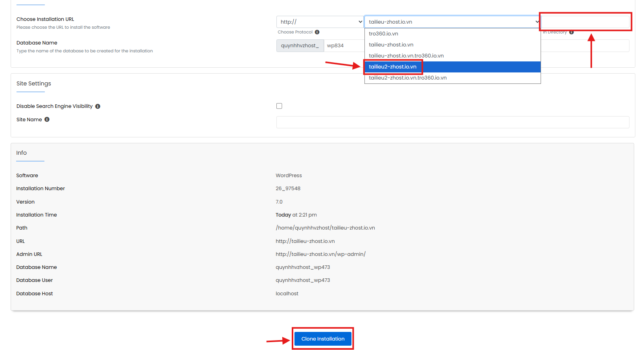Pick tailieu-zhost.io.vn.tro360.io.vn from the list
644x350 pixels.
453,56
